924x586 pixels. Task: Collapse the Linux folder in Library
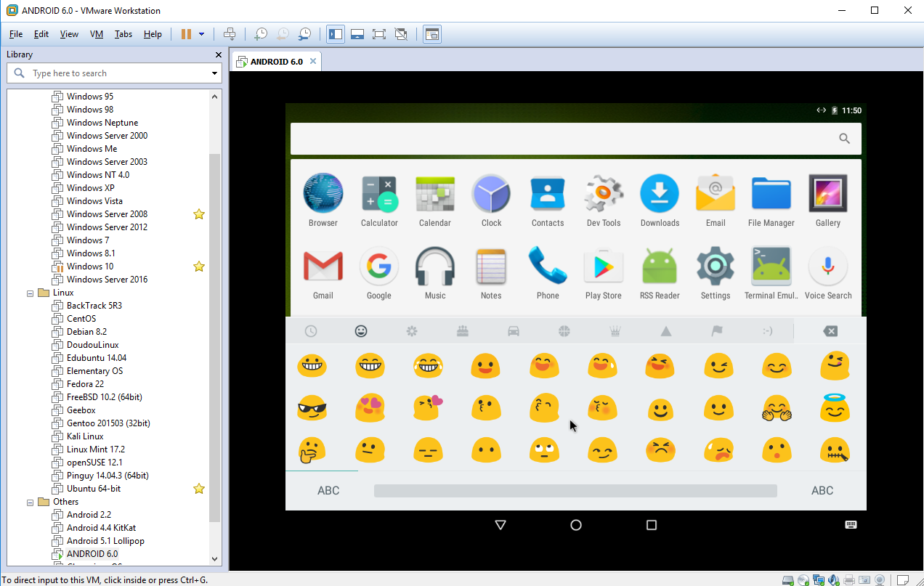(x=31, y=293)
